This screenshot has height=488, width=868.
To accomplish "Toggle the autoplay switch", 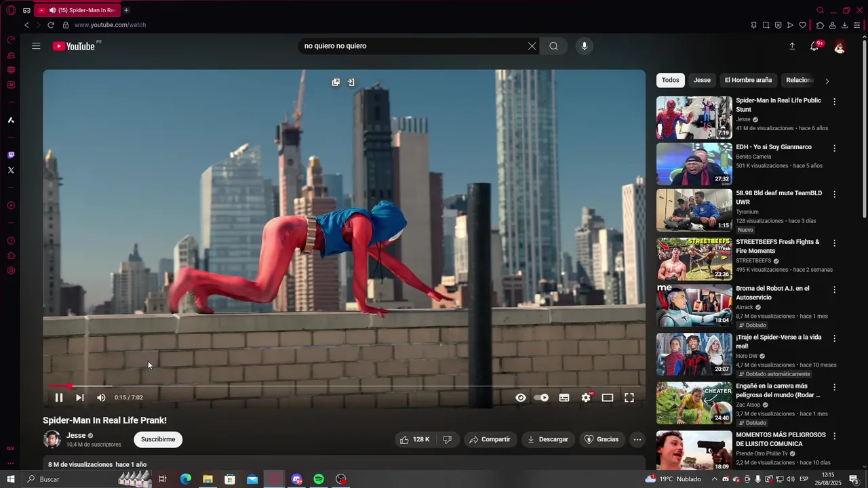I will coord(541,398).
